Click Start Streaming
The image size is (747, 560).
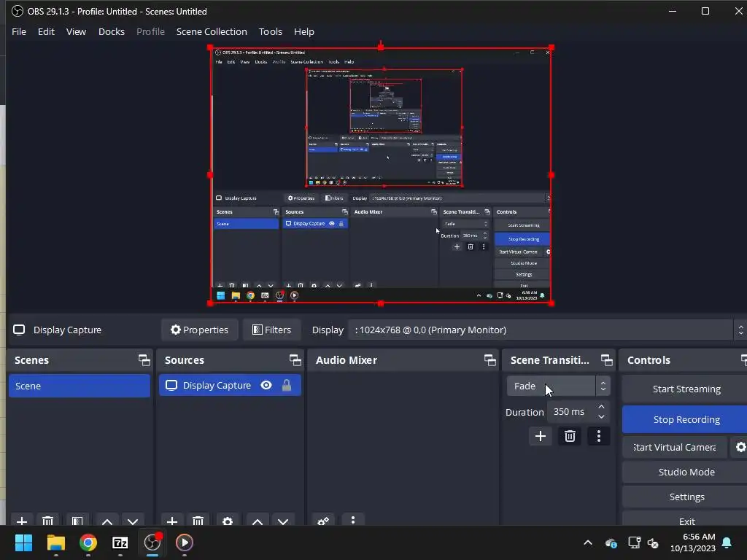[686, 389]
